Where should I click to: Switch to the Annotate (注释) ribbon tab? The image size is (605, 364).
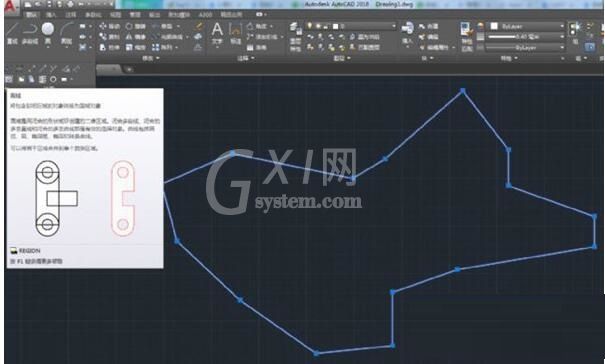tap(71, 15)
